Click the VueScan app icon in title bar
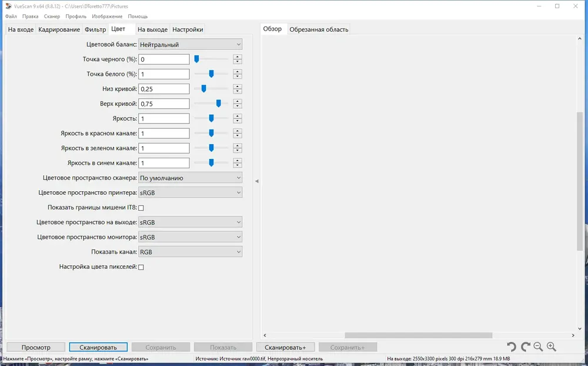 pyautogui.click(x=8, y=6)
